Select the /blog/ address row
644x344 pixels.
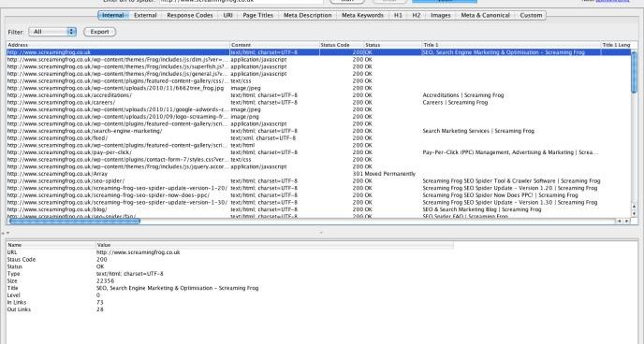[57, 209]
